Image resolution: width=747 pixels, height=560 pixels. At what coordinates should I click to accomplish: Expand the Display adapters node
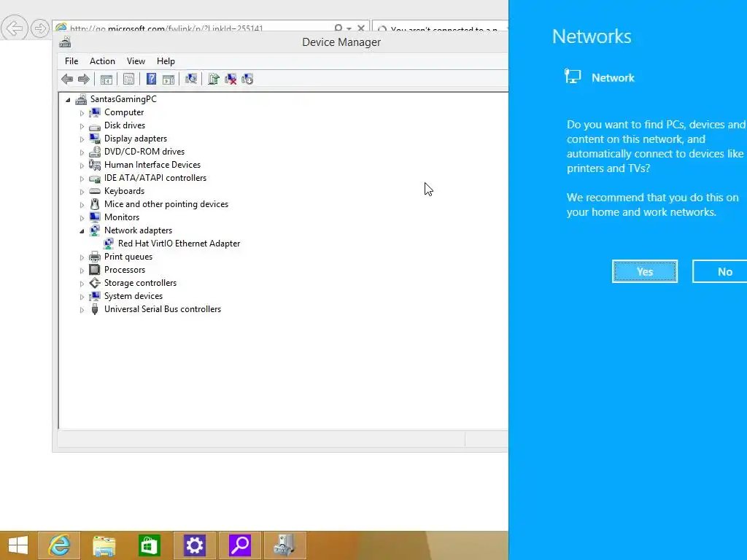click(x=82, y=139)
